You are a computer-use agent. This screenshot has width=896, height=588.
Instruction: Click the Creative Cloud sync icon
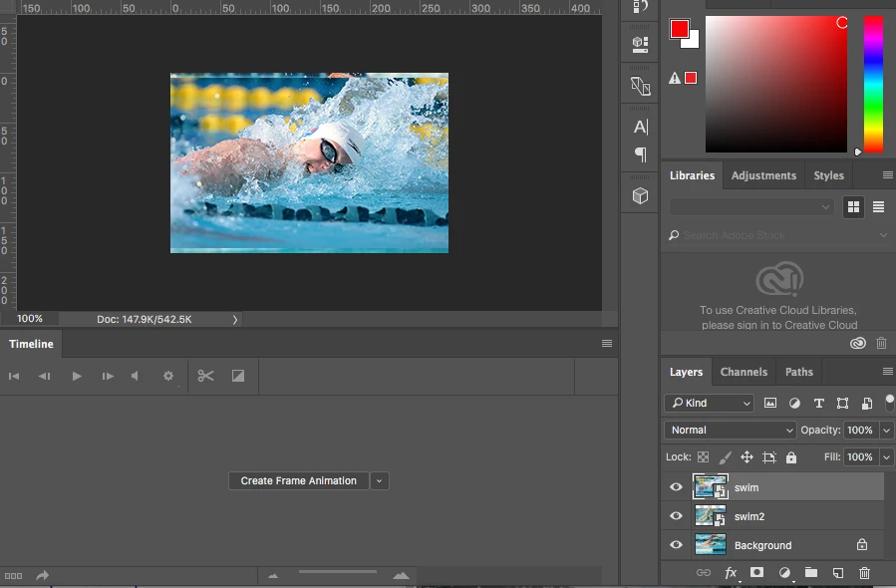(858, 343)
